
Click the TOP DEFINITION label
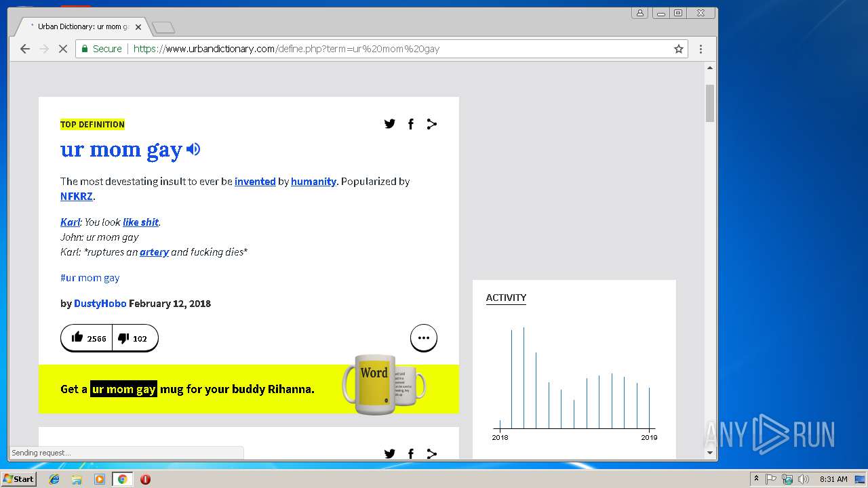coord(92,124)
